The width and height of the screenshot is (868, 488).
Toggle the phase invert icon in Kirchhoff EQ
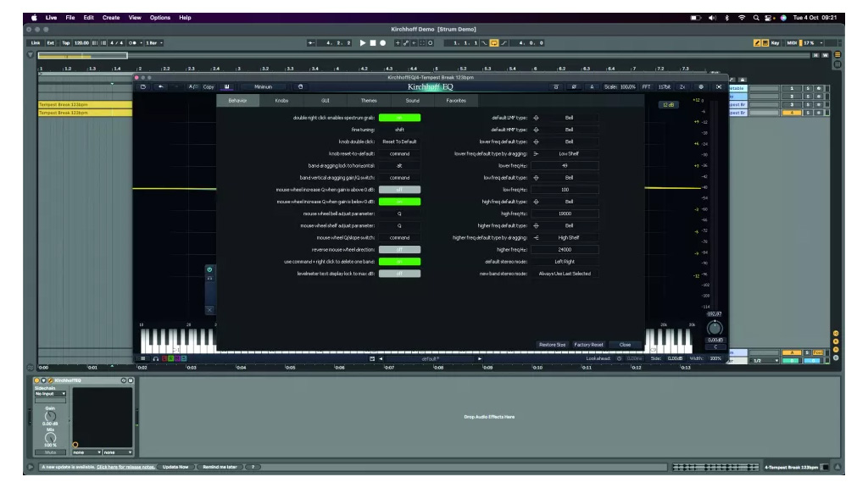(x=574, y=87)
